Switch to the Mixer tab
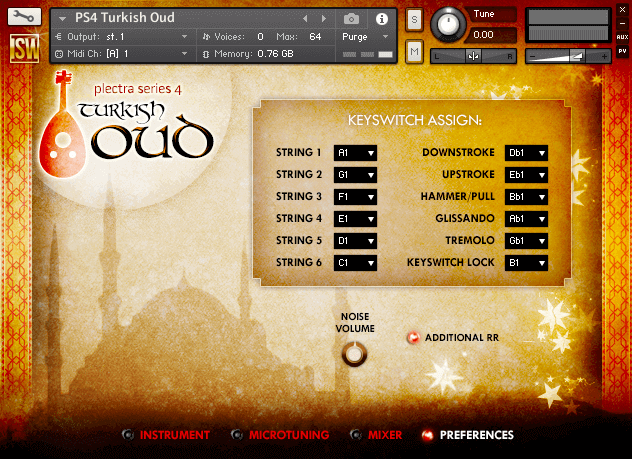 [376, 435]
